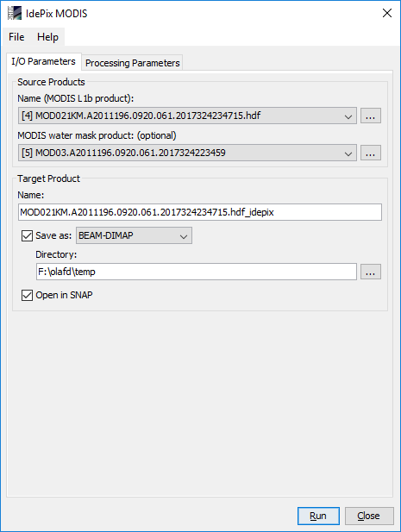This screenshot has height=532, width=401.
Task: Disable Open in SNAP checkbox
Action: click(27, 295)
